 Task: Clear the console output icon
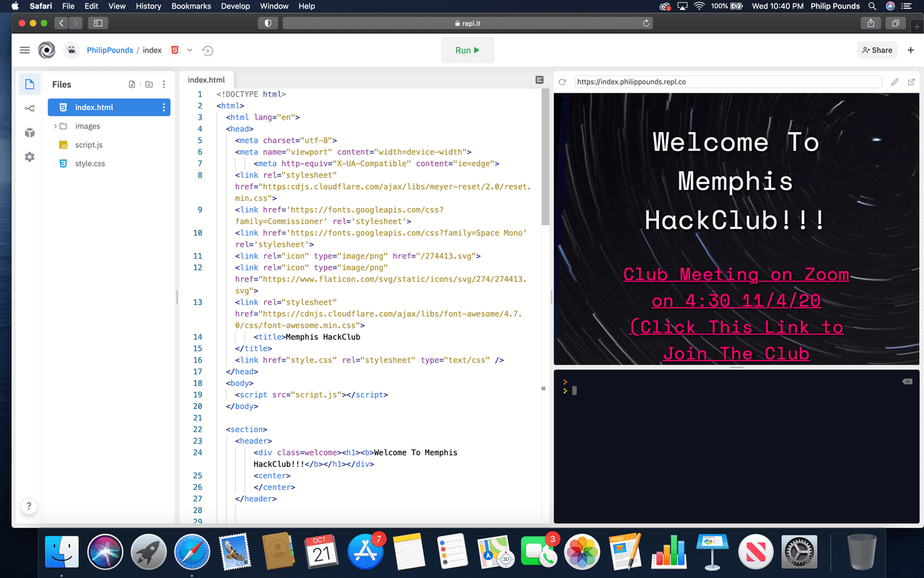pos(907,381)
